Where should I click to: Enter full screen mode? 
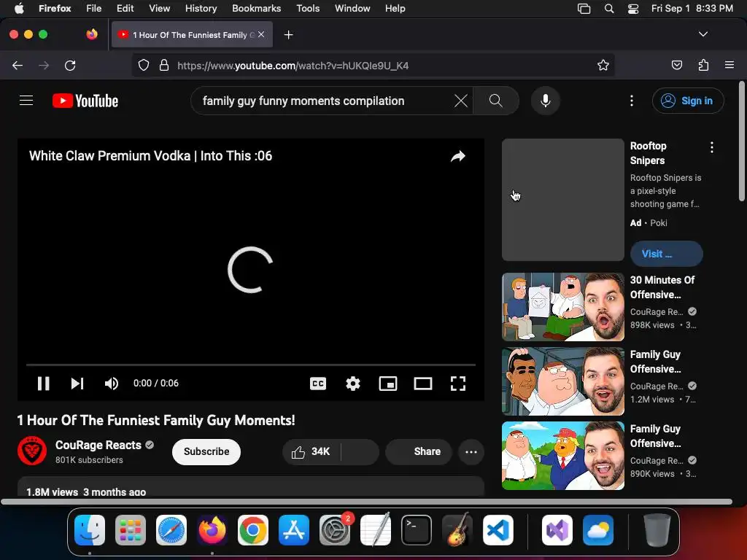[x=458, y=384]
